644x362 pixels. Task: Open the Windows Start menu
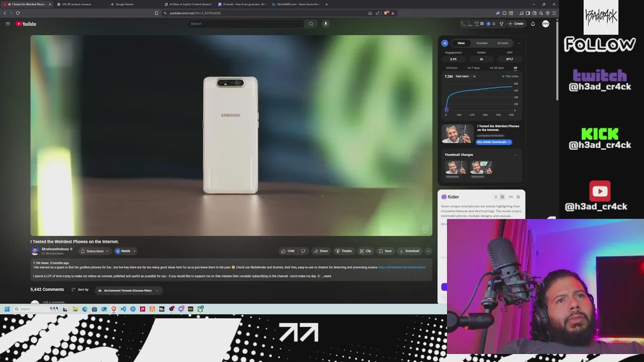(7, 309)
